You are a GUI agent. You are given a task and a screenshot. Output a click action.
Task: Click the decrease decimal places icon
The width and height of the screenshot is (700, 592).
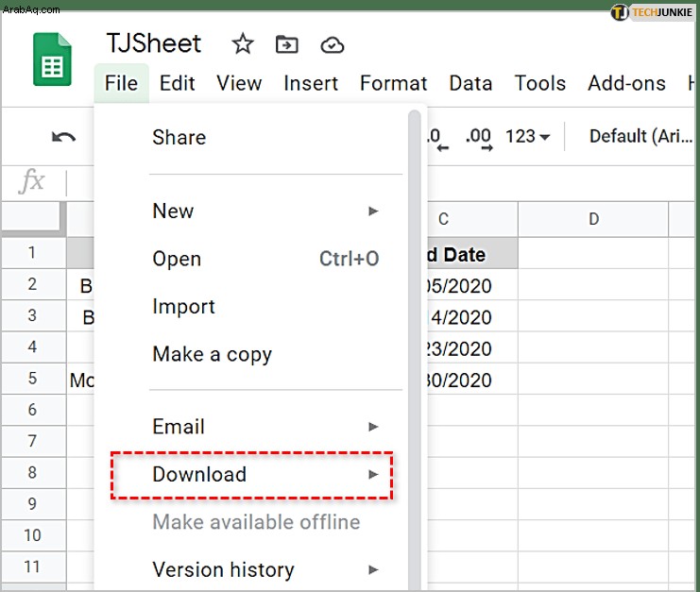[437, 138]
